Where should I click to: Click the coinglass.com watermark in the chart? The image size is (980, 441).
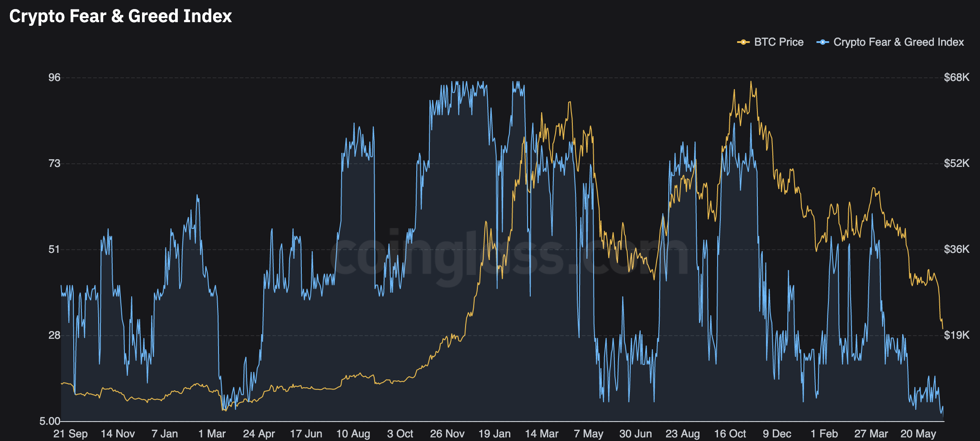[509, 256]
